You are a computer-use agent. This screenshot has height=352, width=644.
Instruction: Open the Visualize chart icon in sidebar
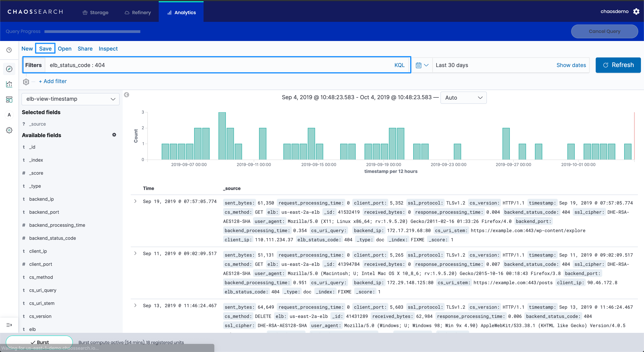click(x=9, y=84)
